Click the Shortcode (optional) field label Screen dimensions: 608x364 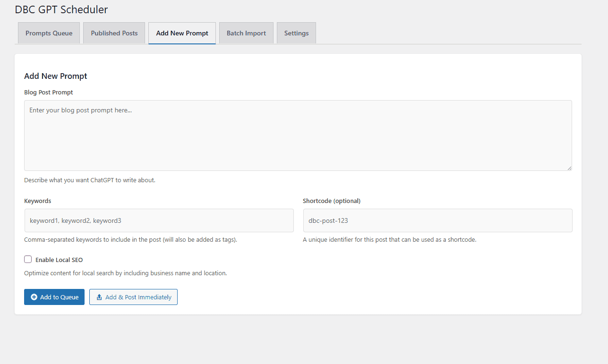pos(332,201)
